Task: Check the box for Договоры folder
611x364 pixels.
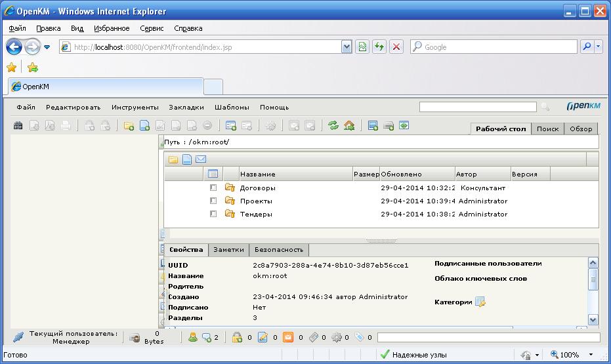Action: pyautogui.click(x=213, y=188)
